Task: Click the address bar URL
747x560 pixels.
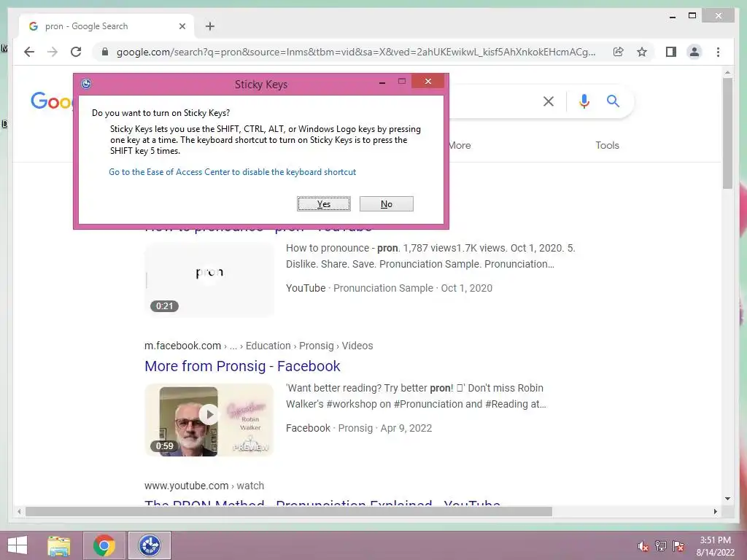Action: pyautogui.click(x=356, y=52)
